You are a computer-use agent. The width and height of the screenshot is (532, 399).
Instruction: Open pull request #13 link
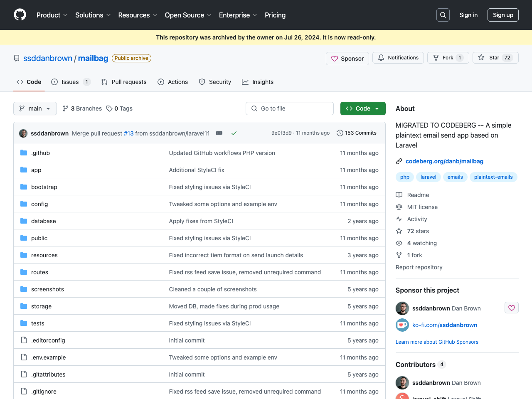point(129,133)
